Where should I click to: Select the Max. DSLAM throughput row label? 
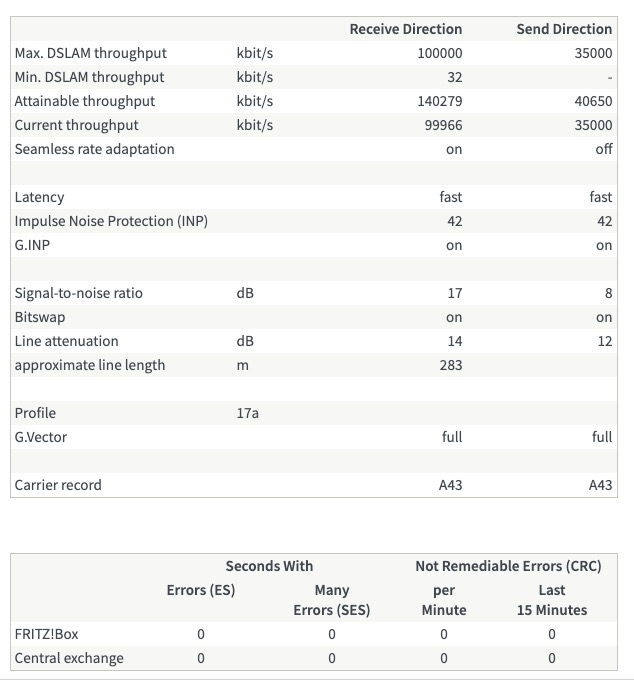point(91,53)
